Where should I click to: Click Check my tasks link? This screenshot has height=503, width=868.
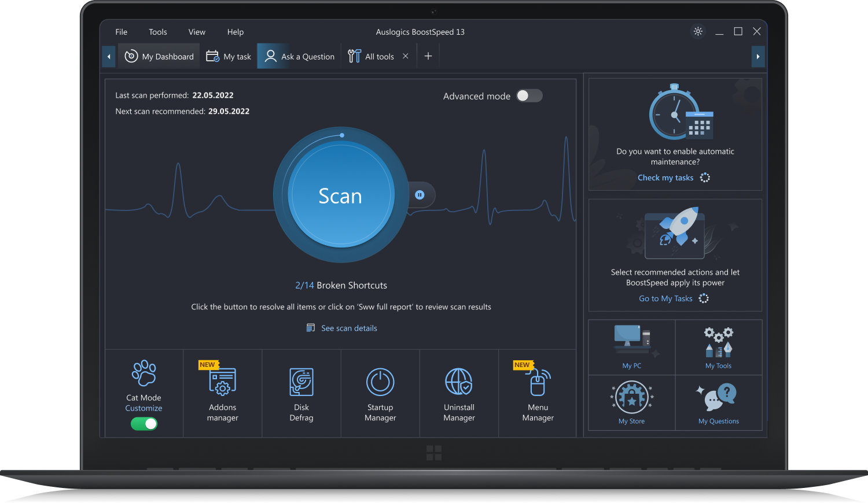point(665,178)
